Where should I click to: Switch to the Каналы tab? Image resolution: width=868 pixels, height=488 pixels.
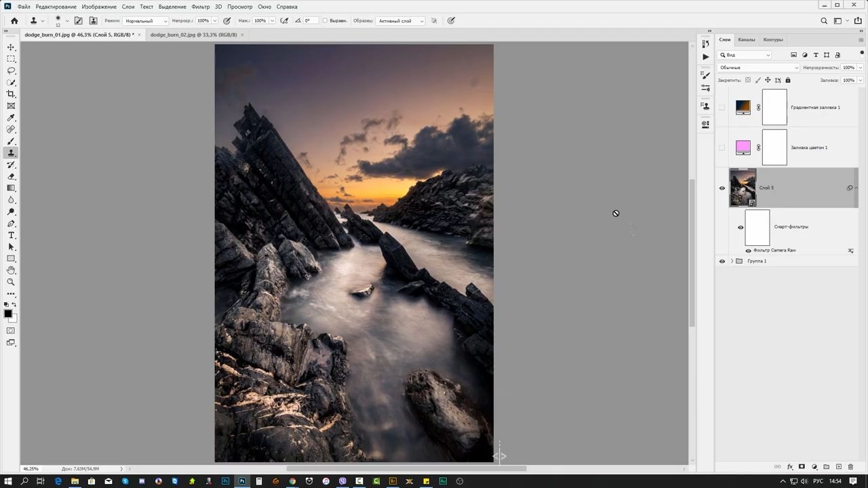coord(747,39)
